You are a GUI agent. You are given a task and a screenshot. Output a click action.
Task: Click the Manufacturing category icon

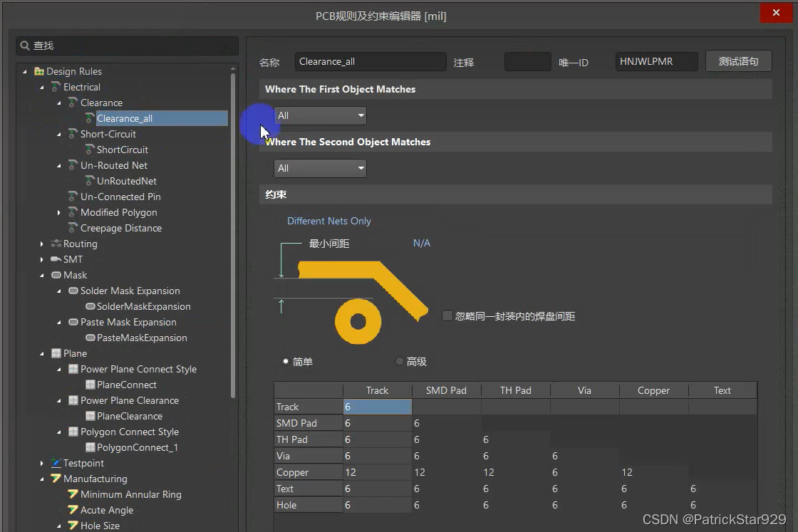click(x=56, y=479)
